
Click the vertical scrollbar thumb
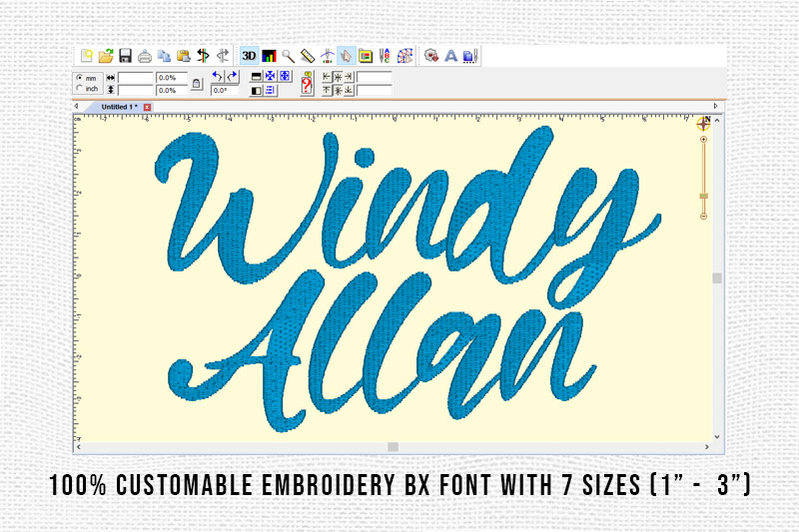click(x=717, y=277)
